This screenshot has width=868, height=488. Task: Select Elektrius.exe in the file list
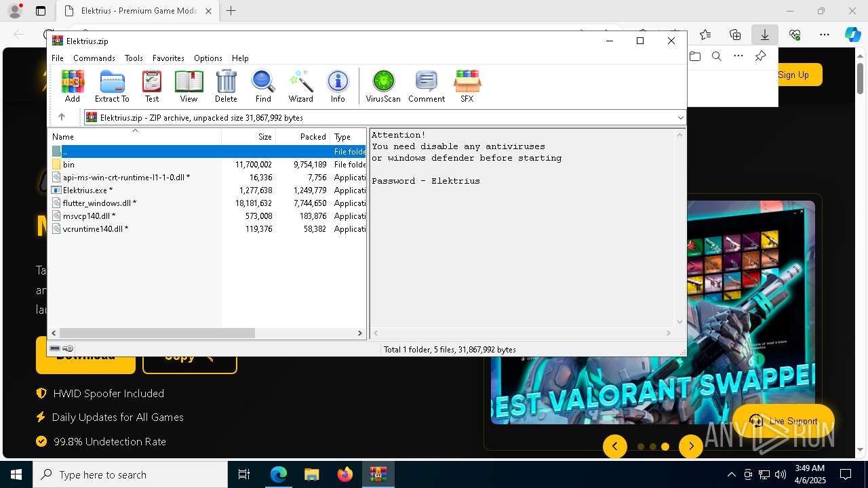point(207,190)
